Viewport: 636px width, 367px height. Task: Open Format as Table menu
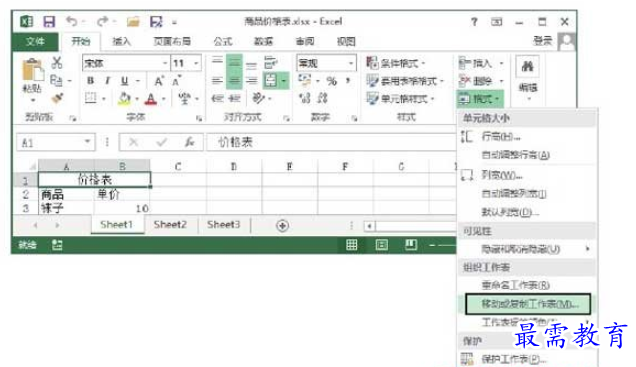pyautogui.click(x=405, y=81)
